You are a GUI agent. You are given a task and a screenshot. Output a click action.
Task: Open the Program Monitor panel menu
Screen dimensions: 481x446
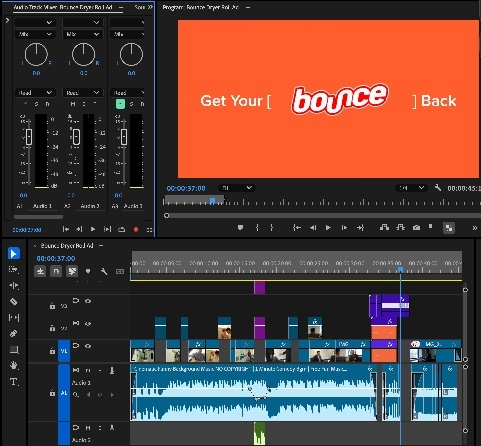[248, 7]
